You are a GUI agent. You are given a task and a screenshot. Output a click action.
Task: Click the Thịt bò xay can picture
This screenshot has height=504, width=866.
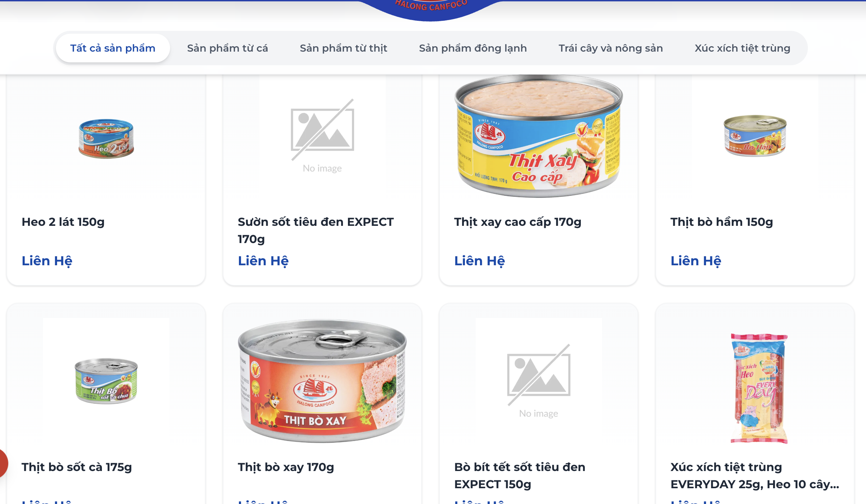[x=322, y=381]
